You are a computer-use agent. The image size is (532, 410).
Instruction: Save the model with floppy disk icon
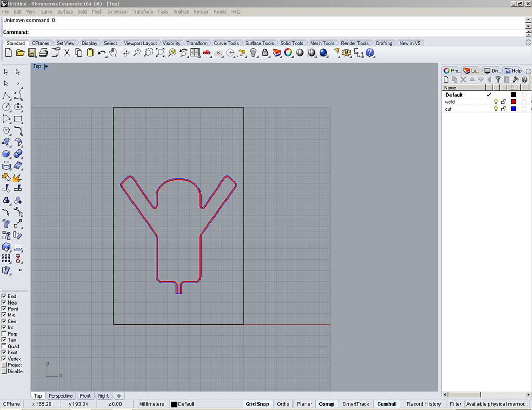coord(32,52)
